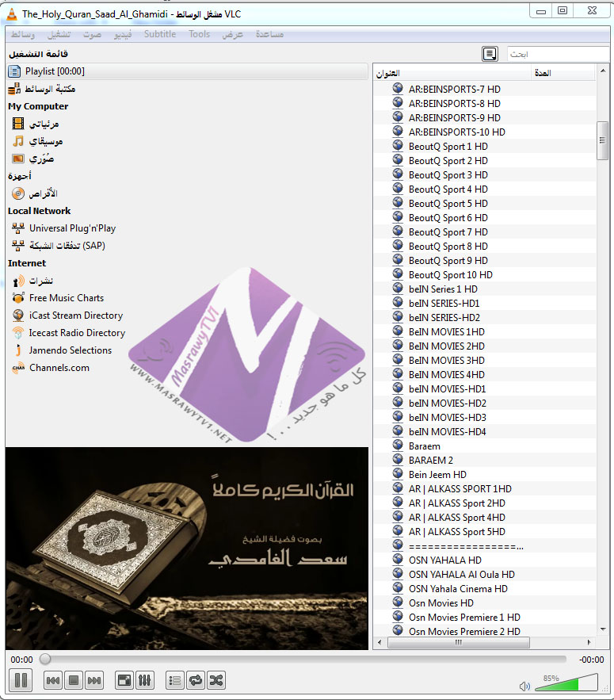Screen dimensions: 614x700
Task: Open Channels.com entry
Action: (51, 367)
